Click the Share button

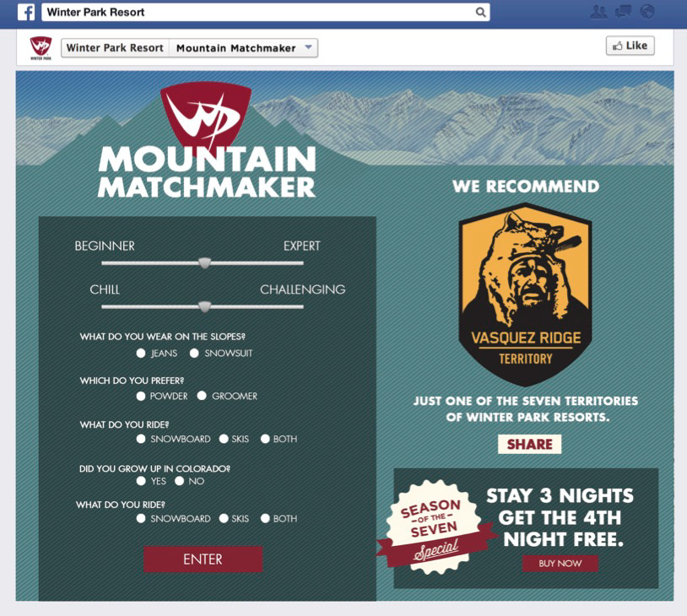pyautogui.click(x=529, y=444)
